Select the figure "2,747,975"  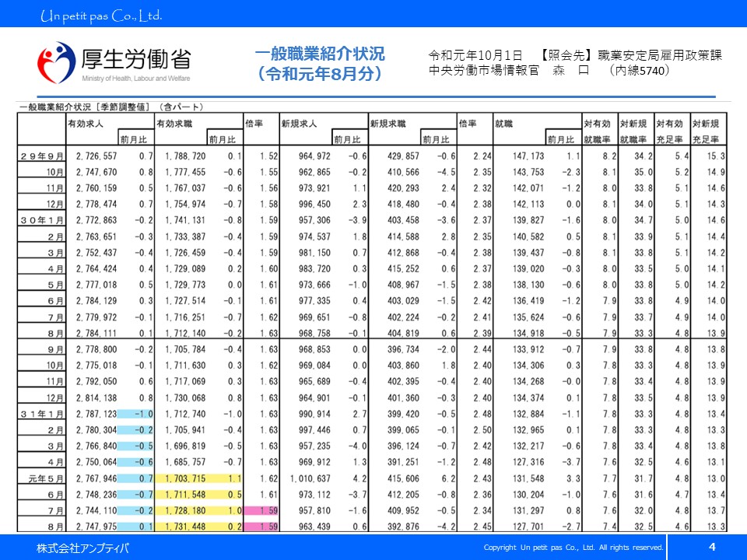[96, 527]
